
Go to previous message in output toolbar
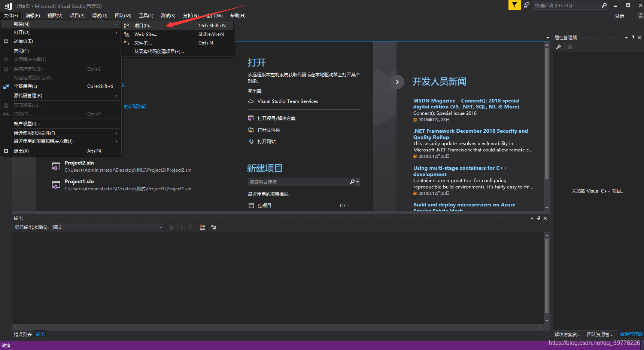pyautogui.click(x=183, y=227)
